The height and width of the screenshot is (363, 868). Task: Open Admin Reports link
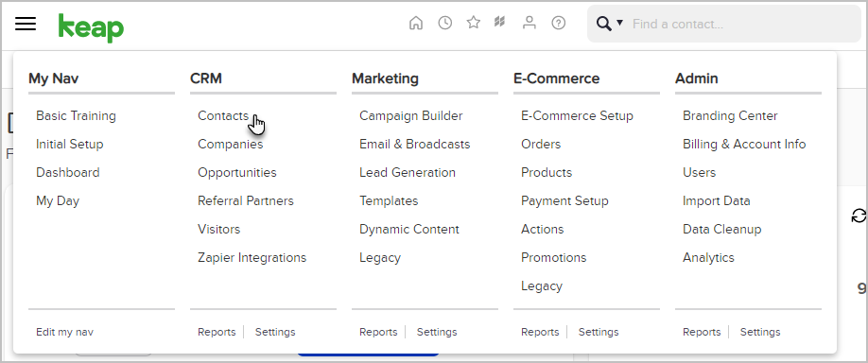702,332
